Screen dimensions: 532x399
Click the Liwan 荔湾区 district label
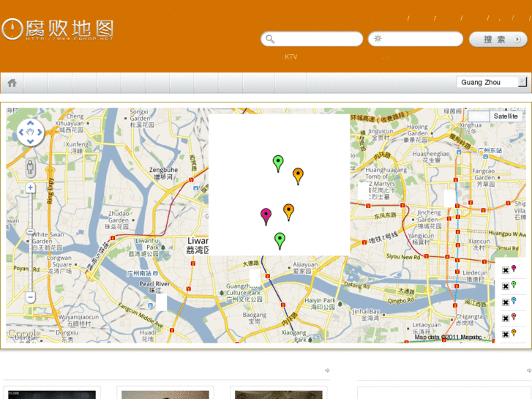pyautogui.click(x=197, y=245)
